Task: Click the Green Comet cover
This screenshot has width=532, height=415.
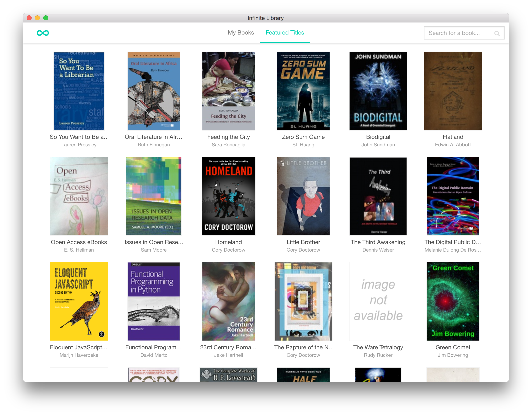Action: point(453,301)
